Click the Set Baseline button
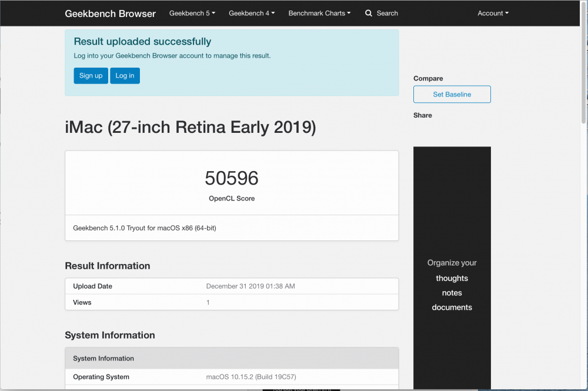The width and height of the screenshot is (588, 391). pos(452,95)
